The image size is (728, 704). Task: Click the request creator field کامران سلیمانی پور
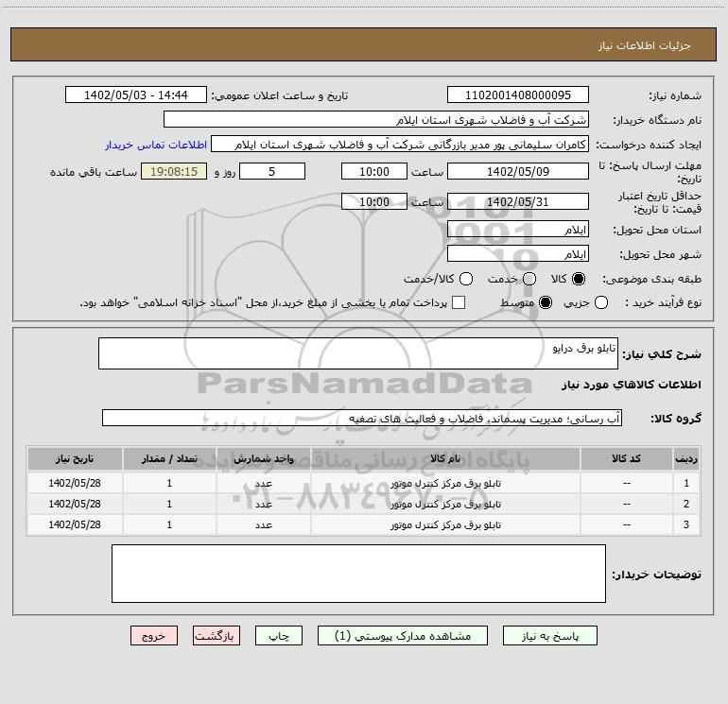point(400,145)
